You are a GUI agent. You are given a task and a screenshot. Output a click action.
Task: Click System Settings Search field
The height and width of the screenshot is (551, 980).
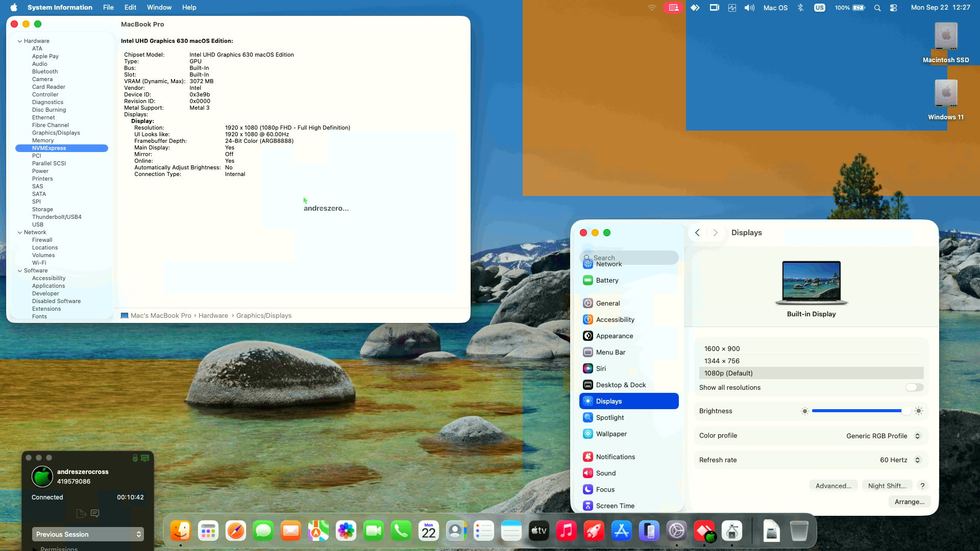[629, 258]
